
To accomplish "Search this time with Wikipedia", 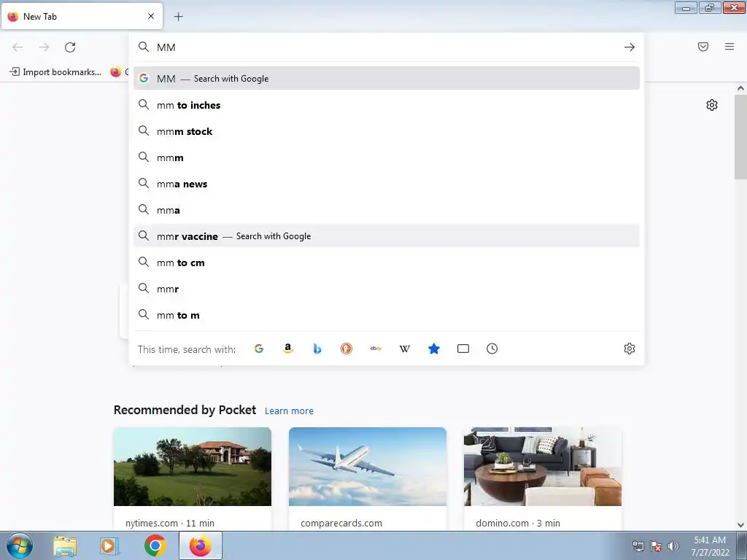I will tap(404, 349).
